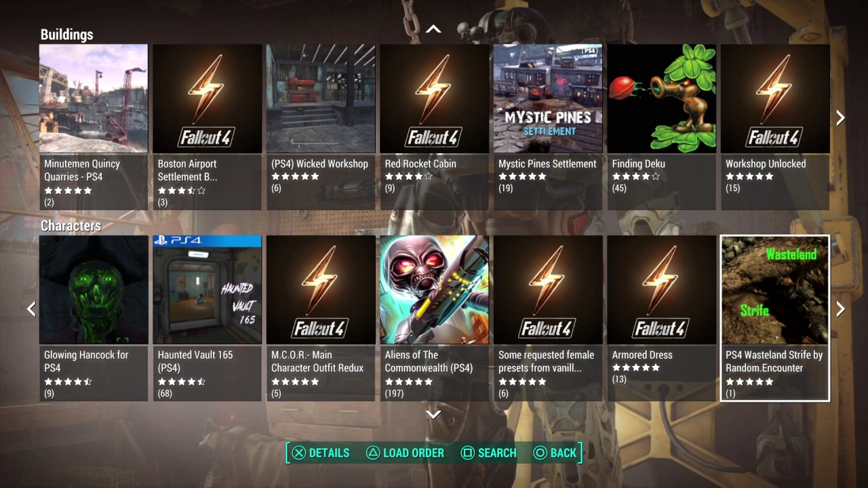The width and height of the screenshot is (868, 488).
Task: Click the Back button
Action: [x=555, y=453]
